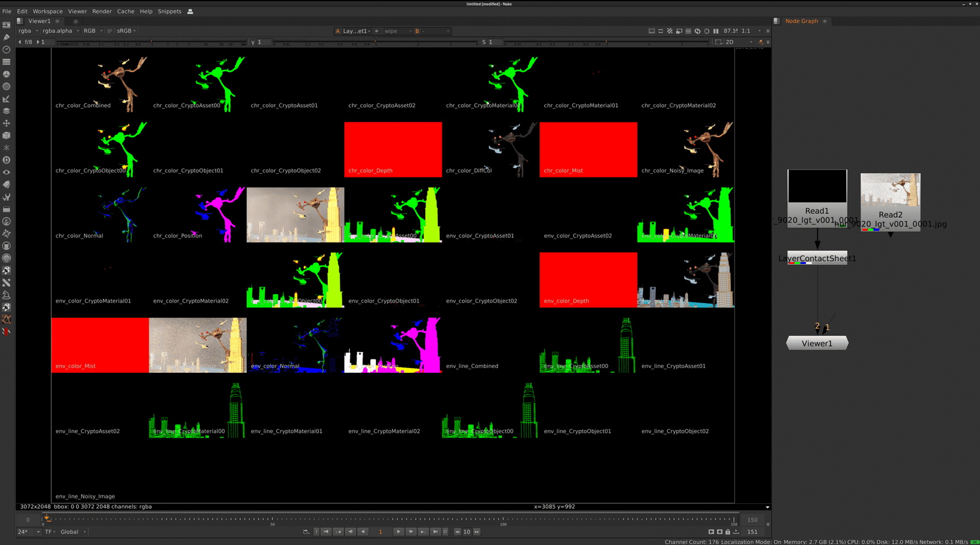Image resolution: width=980 pixels, height=545 pixels.
Task: Open the File menu
Action: 7,11
